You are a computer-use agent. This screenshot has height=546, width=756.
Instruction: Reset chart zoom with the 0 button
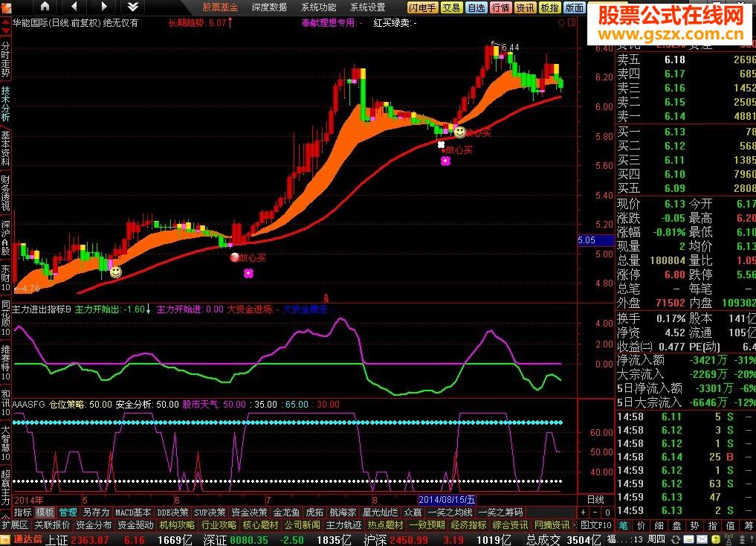tap(607, 513)
